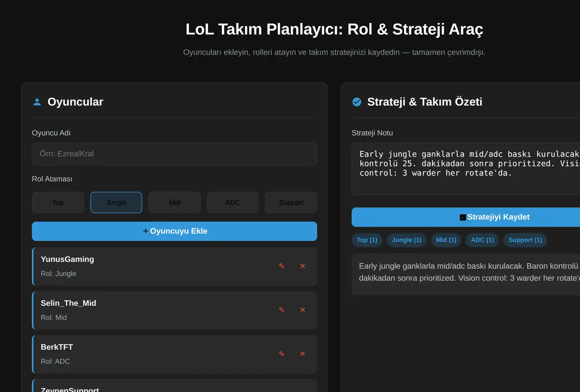Delete the Selin_The_Mid player entry
Screen dimensions: 580x392
point(303,310)
